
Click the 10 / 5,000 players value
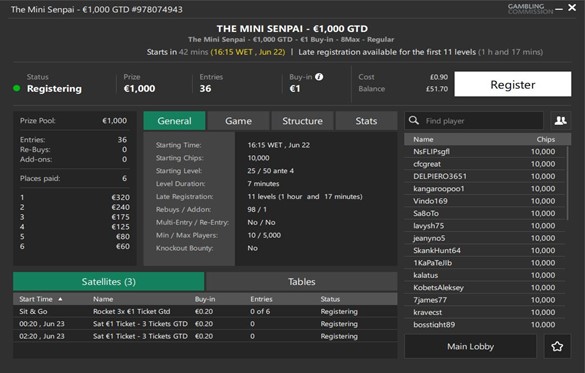[x=264, y=235]
